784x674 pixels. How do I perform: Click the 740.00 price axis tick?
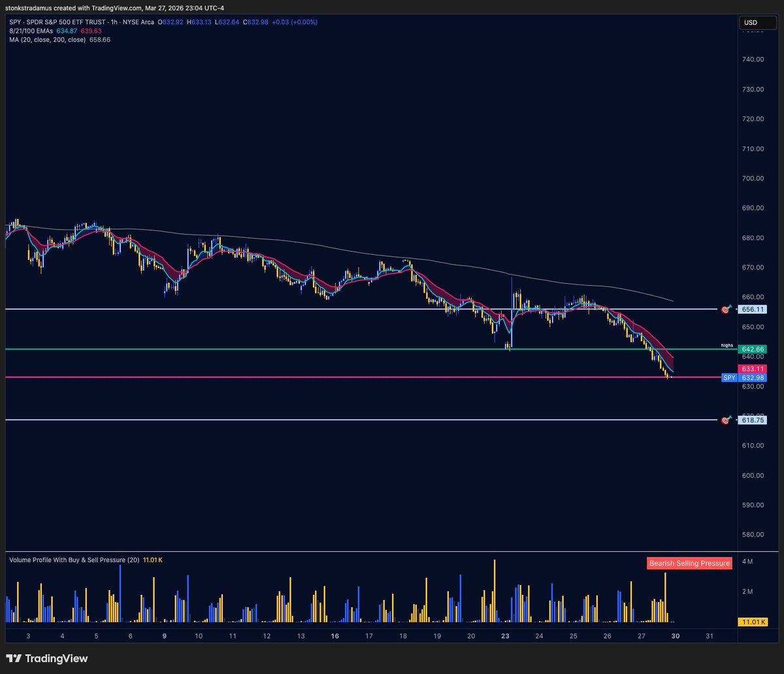(x=753, y=59)
